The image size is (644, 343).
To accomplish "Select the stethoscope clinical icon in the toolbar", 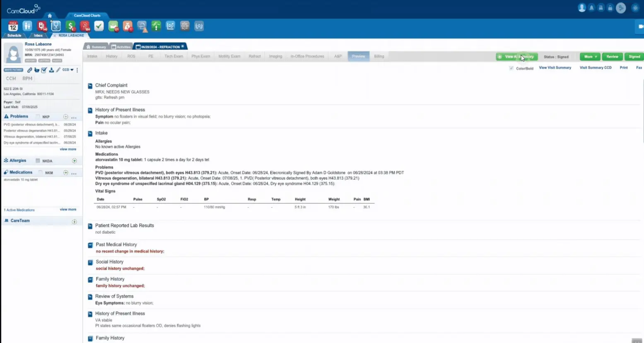I will click(x=56, y=26).
